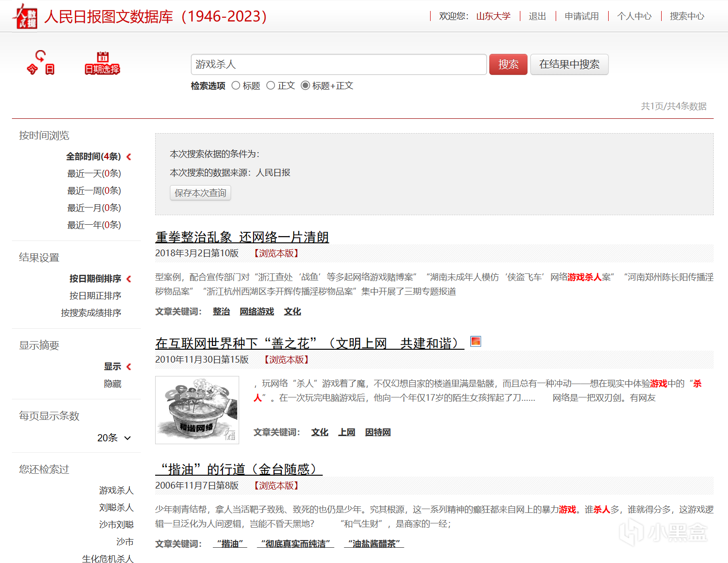The height and width of the screenshot is (563, 728).
Task: Open the 山东大学 account link
Action: point(494,16)
